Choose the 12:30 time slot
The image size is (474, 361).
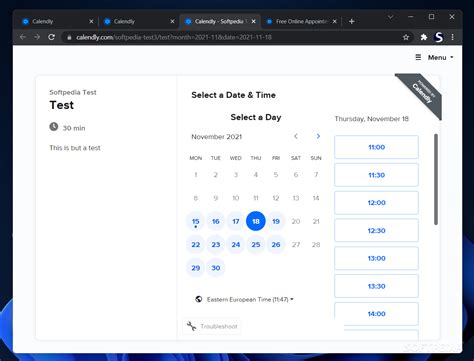click(376, 231)
